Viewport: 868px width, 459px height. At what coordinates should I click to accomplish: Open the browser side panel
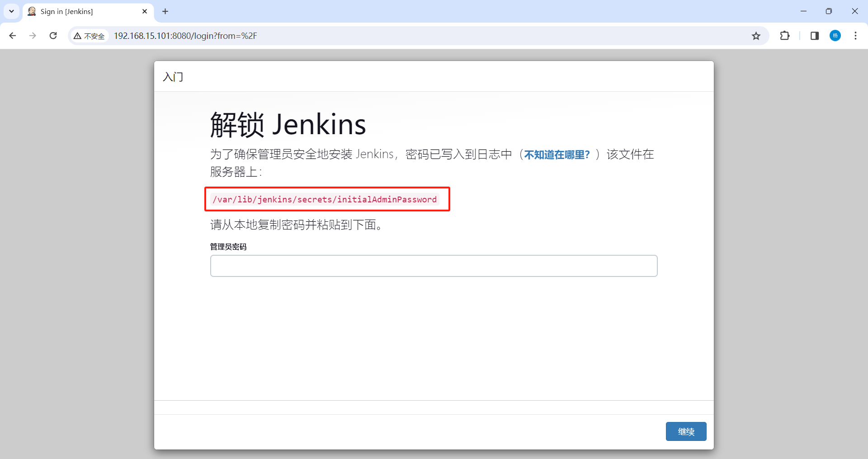pyautogui.click(x=815, y=36)
